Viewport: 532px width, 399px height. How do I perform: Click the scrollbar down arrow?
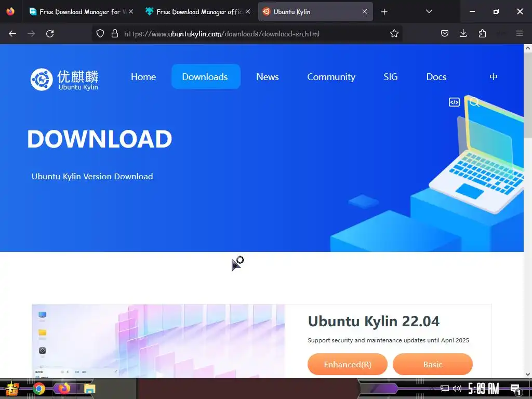pos(528,374)
